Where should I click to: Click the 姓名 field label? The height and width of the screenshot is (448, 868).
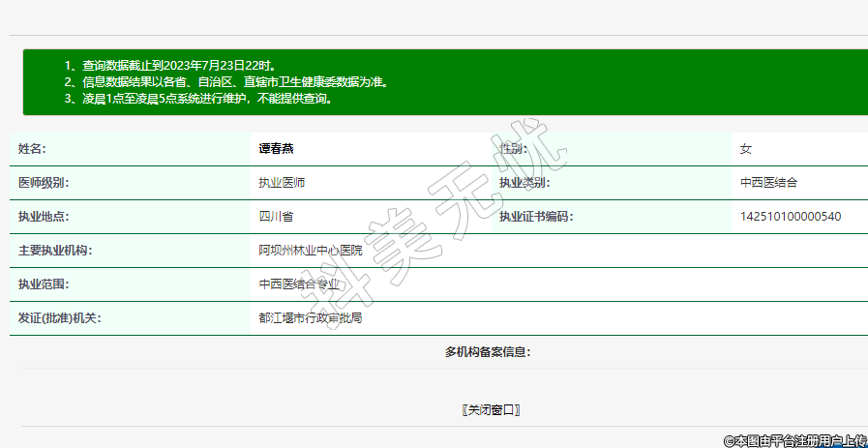coord(32,149)
